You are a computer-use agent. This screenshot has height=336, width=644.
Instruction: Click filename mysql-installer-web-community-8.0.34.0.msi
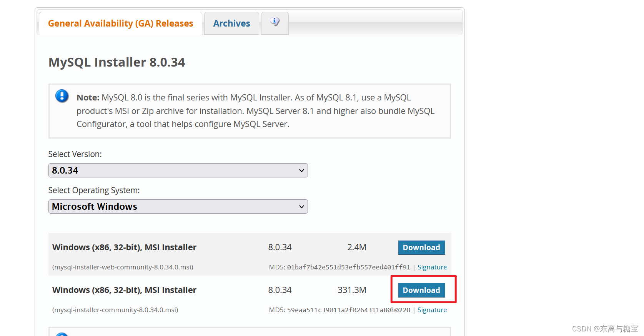(x=123, y=267)
